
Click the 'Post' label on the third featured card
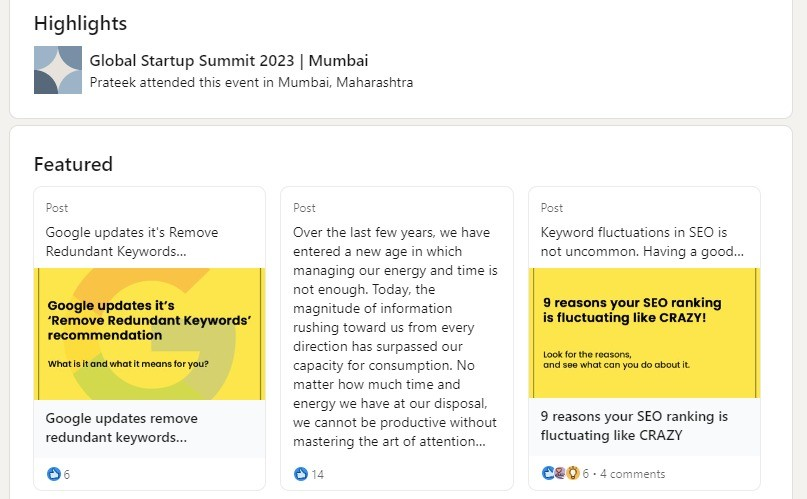click(x=552, y=208)
